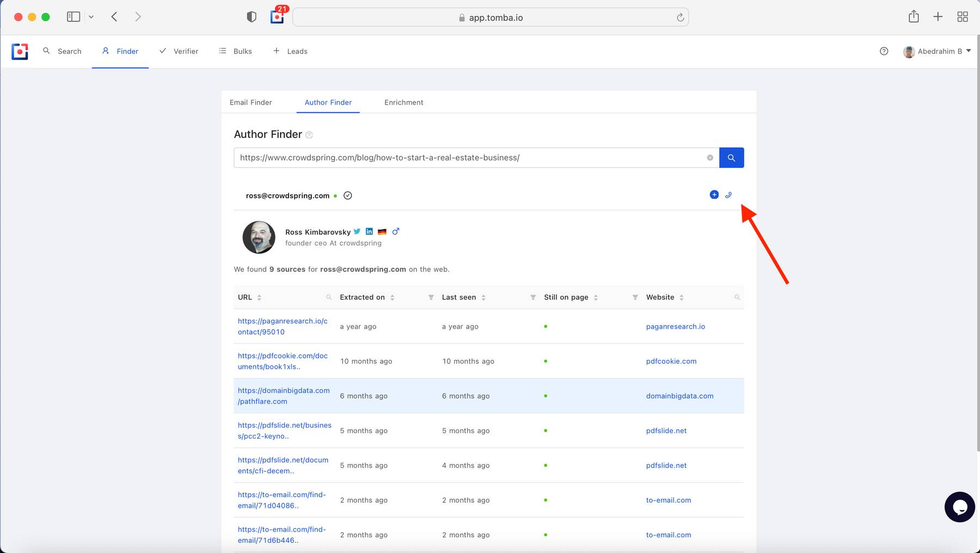This screenshot has width=980, height=553.
Task: Open the Bulks navigation item
Action: tap(235, 51)
